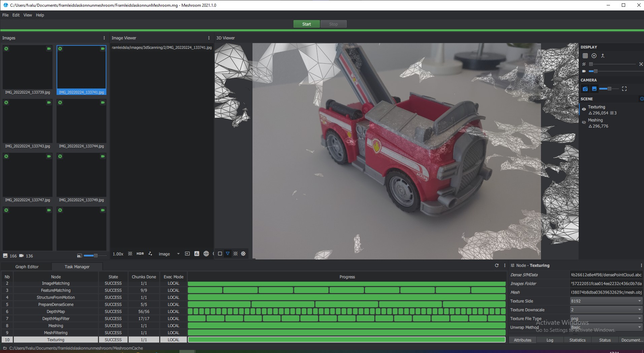Open the Texture File Type dropdown
Screen dimensions: 644x353
coord(606,318)
